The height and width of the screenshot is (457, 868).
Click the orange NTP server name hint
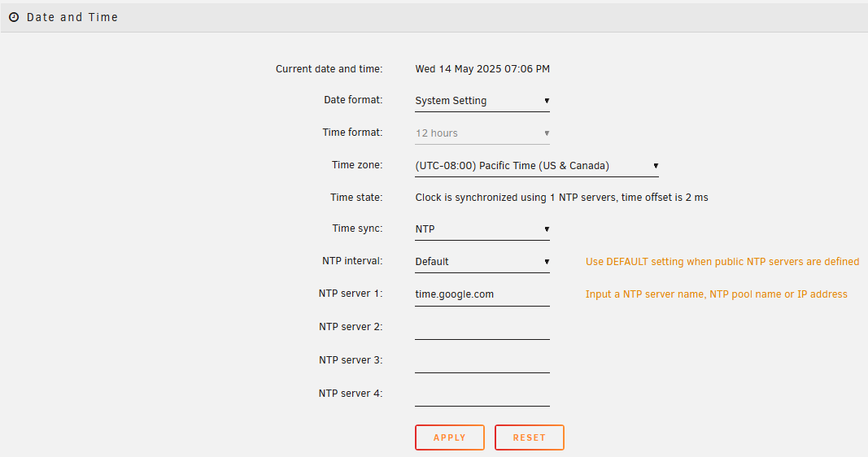point(716,294)
